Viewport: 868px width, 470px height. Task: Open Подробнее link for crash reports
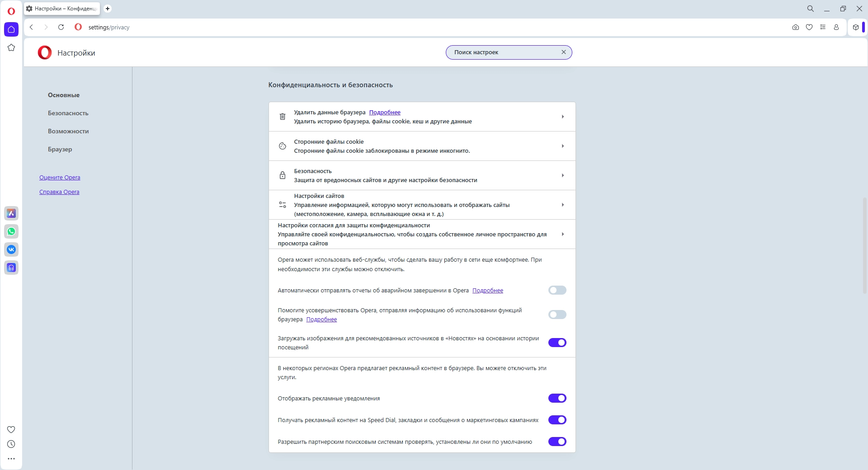pos(488,290)
